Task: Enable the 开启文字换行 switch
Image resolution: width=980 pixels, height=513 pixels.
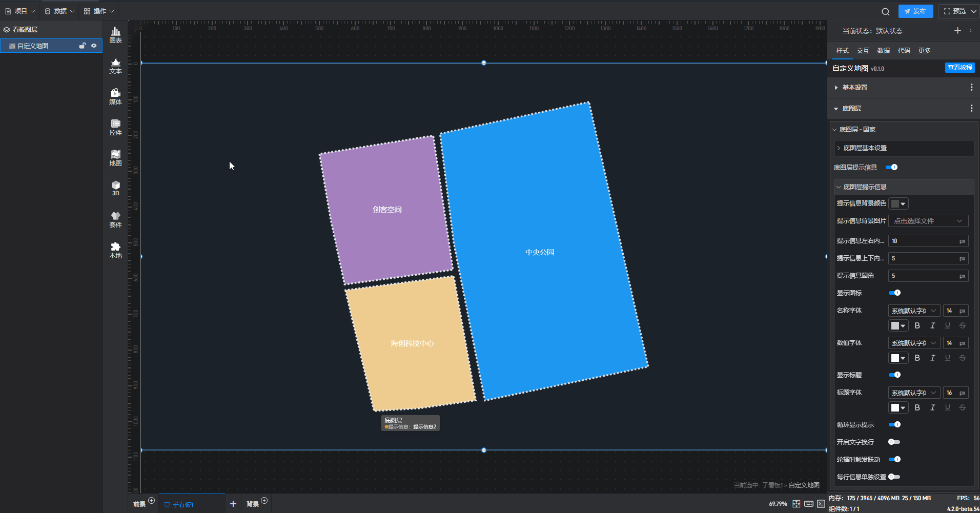Action: point(894,442)
